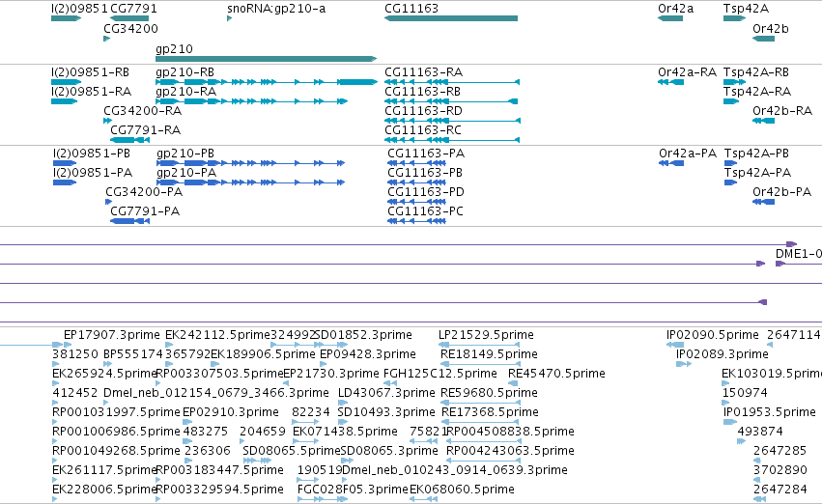Click the CG7791-RA transcript label
The height and width of the screenshot is (504, 822).
[x=145, y=130]
